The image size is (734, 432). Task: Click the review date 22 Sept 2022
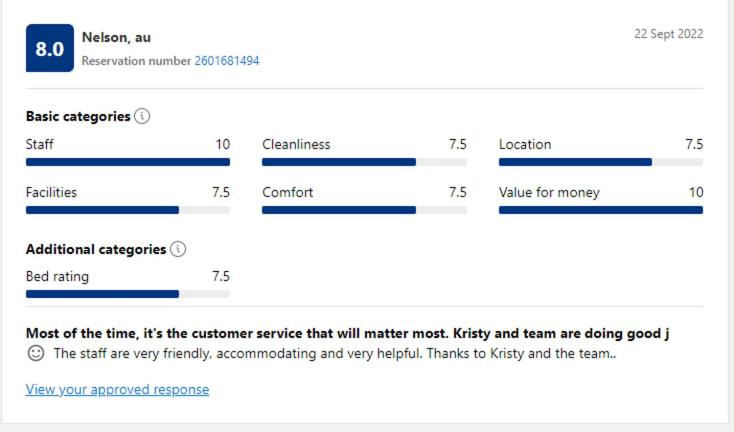pos(668,34)
